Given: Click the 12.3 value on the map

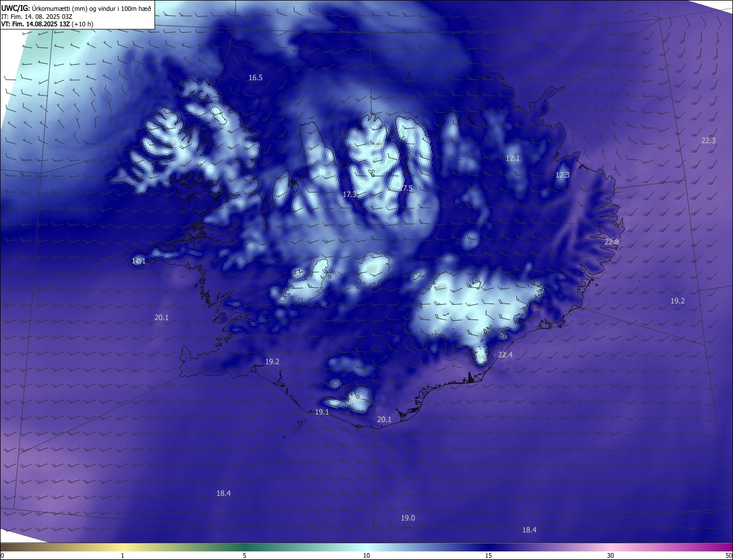Looking at the screenshot, I should [x=562, y=175].
